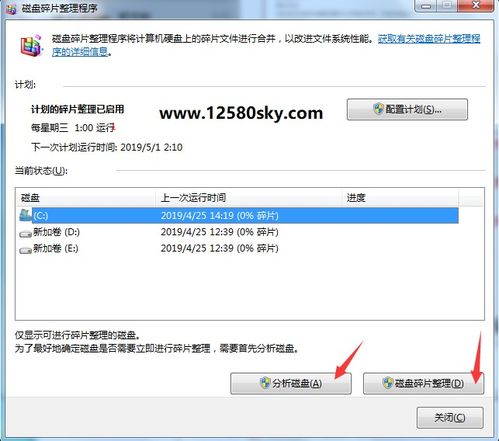Sort by 上一次运行时间 column header
Viewport: 499px width, 441px height.
(249, 198)
